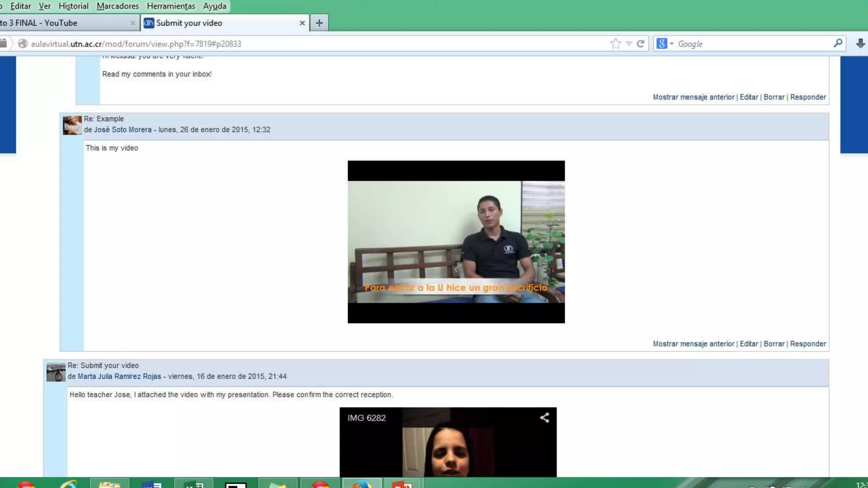Play José's embedded video
868x488 pixels.
click(456, 242)
